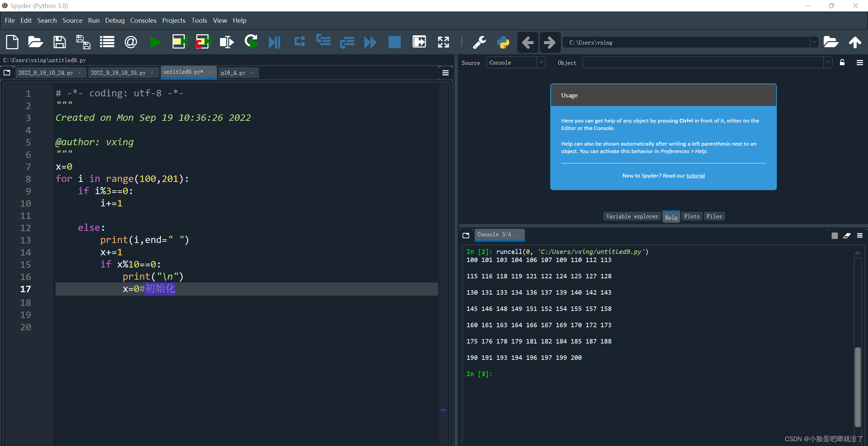This screenshot has width=868, height=446.
Task: Switch to the p16_4.py tab
Action: [x=233, y=73]
